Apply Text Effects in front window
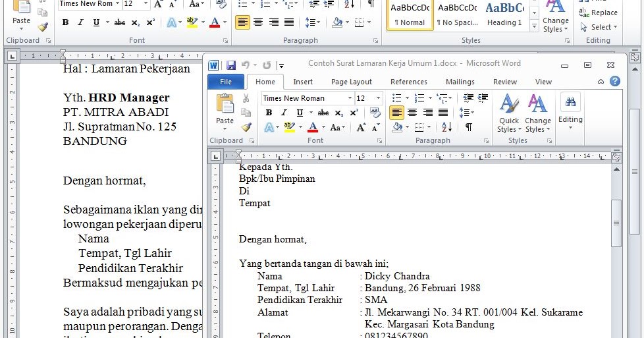 (269, 127)
